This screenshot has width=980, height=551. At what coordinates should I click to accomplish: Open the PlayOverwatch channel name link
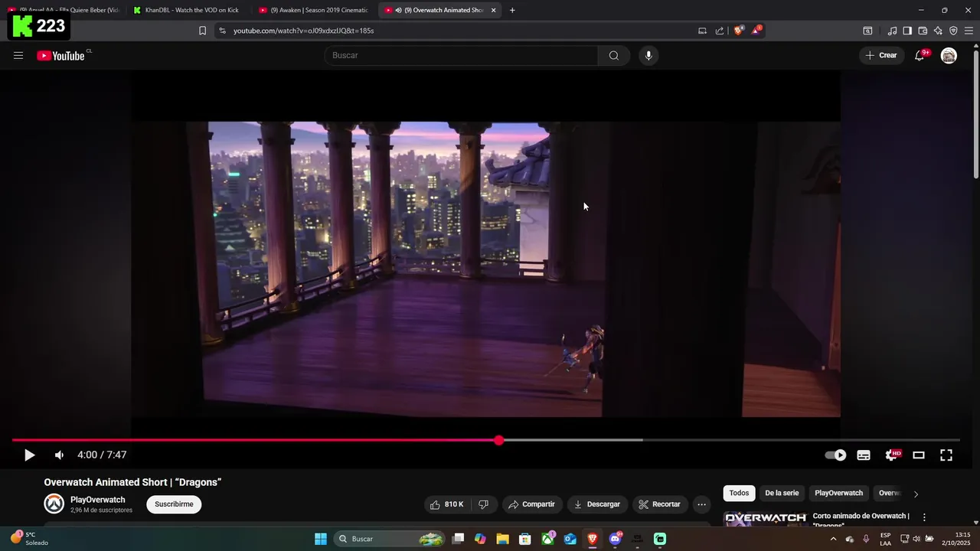point(97,500)
